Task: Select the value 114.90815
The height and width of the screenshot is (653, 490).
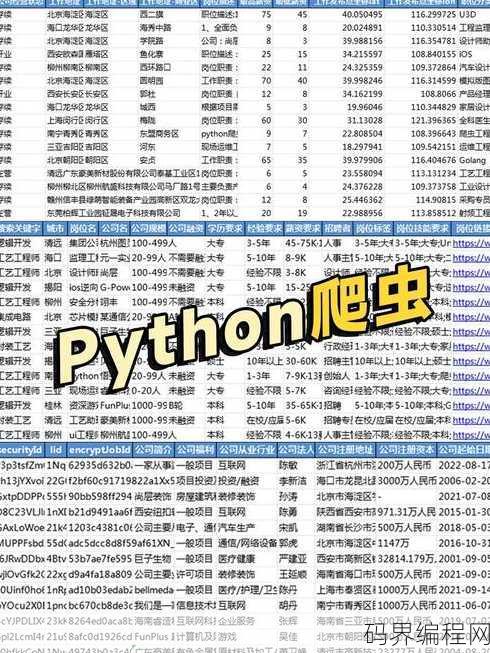Action: pyautogui.click(x=436, y=200)
